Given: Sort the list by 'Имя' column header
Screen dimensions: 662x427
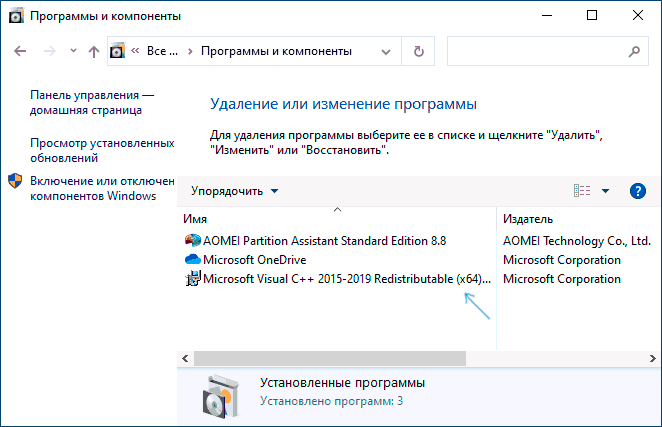Looking at the screenshot, I should (x=195, y=219).
